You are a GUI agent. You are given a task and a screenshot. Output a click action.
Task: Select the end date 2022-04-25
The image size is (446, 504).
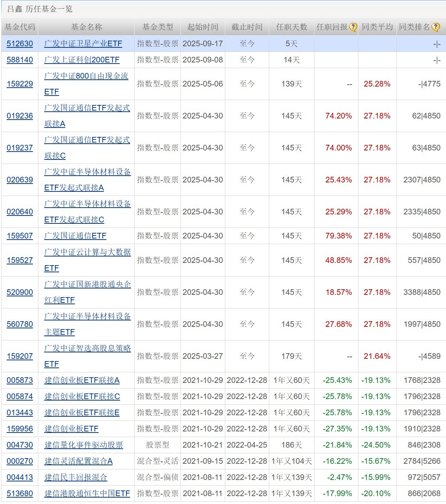tap(247, 445)
